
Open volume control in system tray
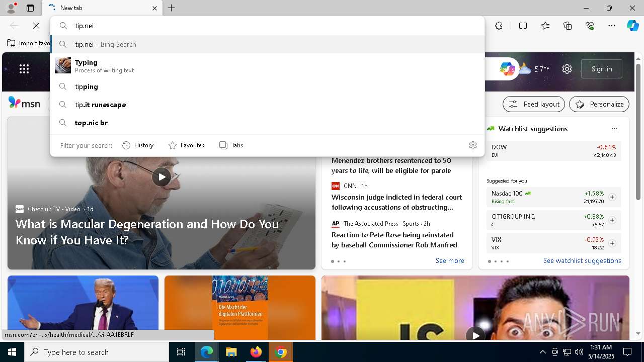[x=579, y=352]
